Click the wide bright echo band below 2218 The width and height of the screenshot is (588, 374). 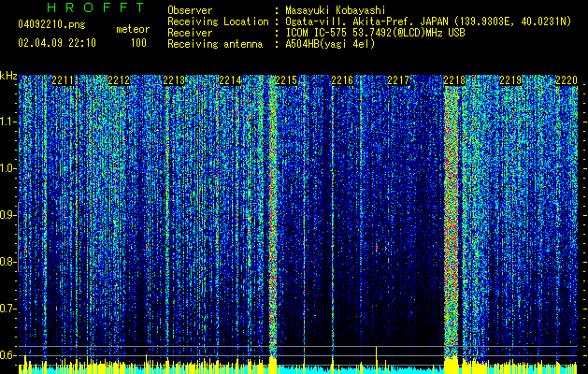[x=452, y=222]
